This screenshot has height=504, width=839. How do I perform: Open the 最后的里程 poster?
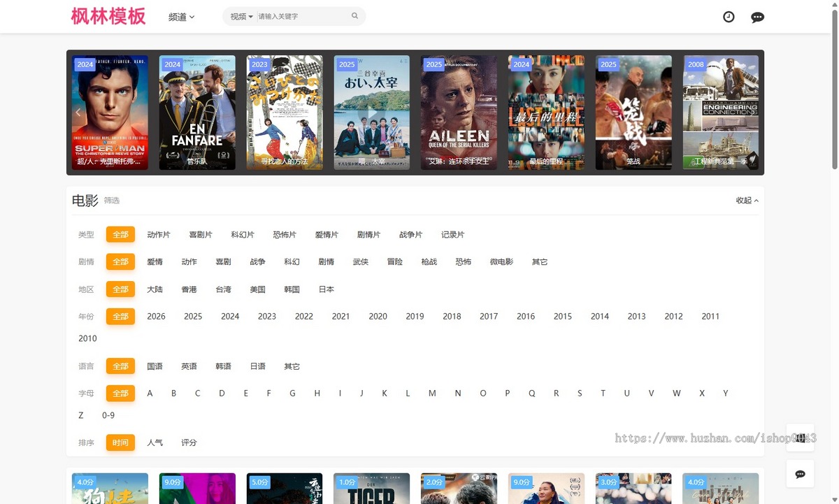coord(546,113)
